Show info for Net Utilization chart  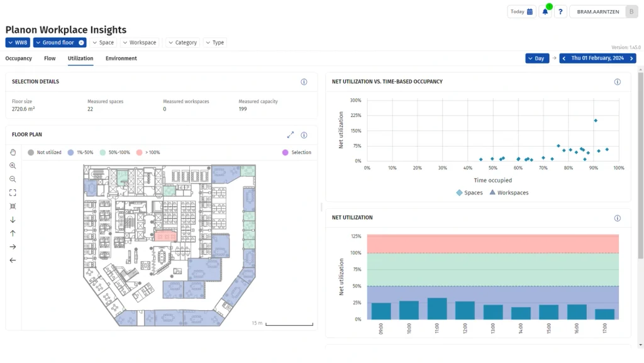coord(618,218)
